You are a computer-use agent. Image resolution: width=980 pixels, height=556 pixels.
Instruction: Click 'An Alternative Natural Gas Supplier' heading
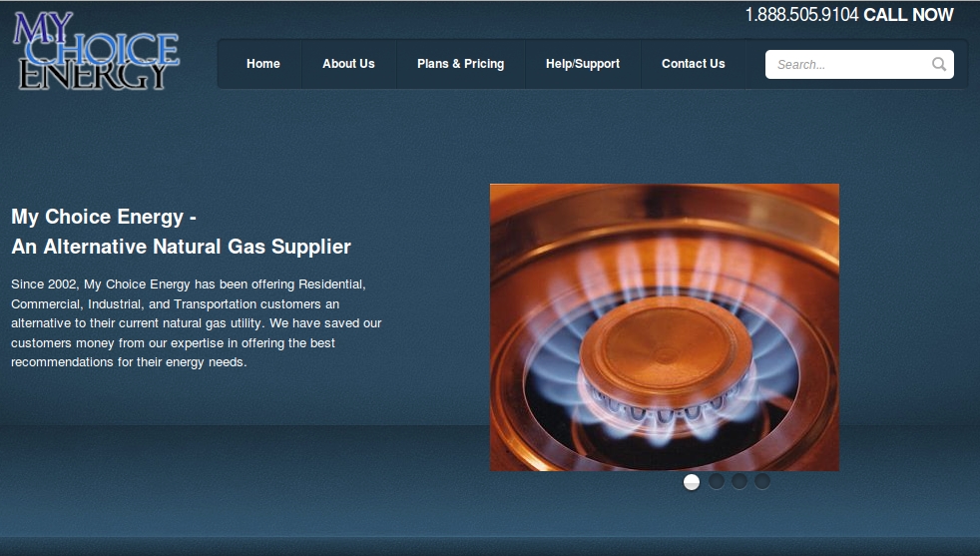pos(182,247)
